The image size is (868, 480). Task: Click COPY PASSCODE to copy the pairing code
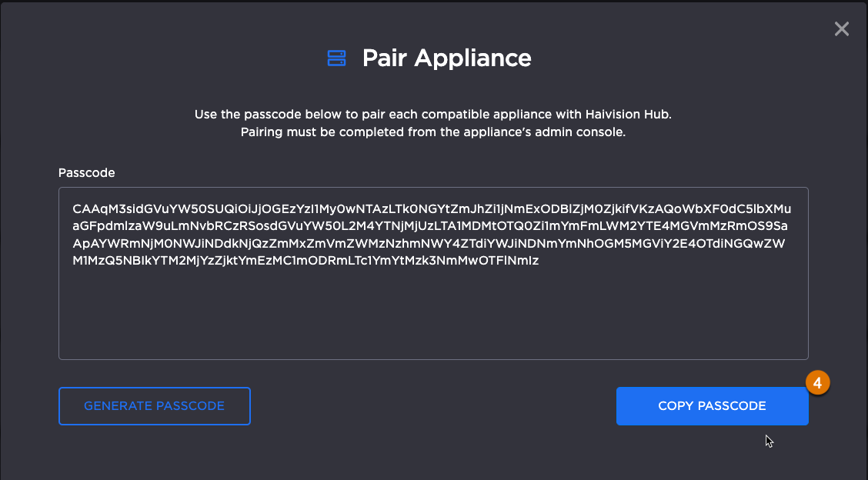coord(712,405)
